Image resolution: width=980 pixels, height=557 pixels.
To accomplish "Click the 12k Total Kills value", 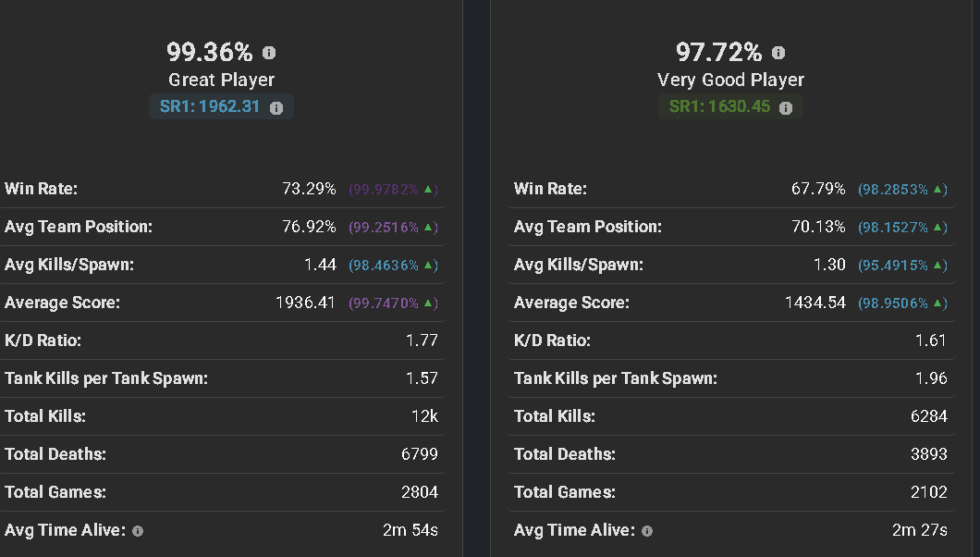I will pos(425,416).
